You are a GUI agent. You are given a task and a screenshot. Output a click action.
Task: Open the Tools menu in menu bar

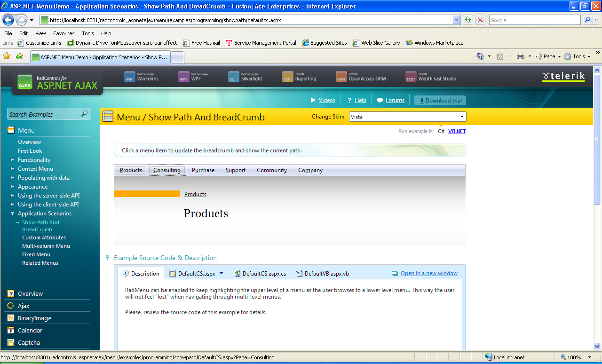point(88,33)
